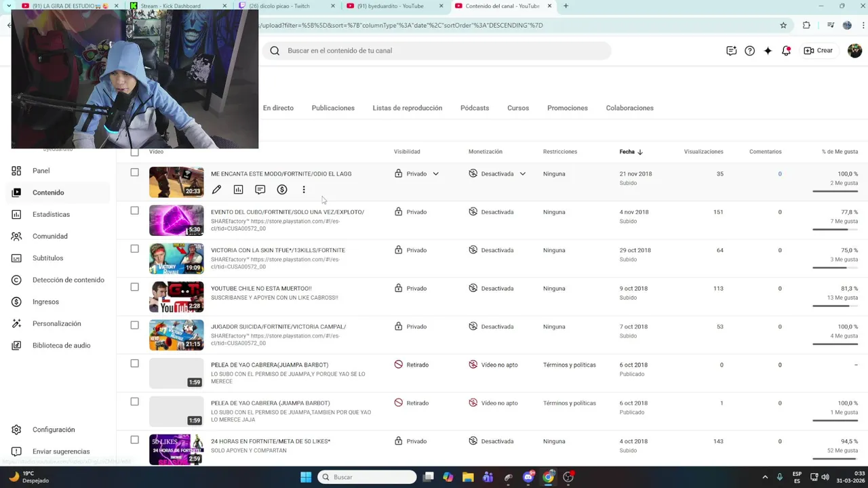Viewport: 868px width, 488px height.
Task: Select checkbox for YOUTUBE CHILE NO ESTA MUERTO
Action: coord(134,287)
